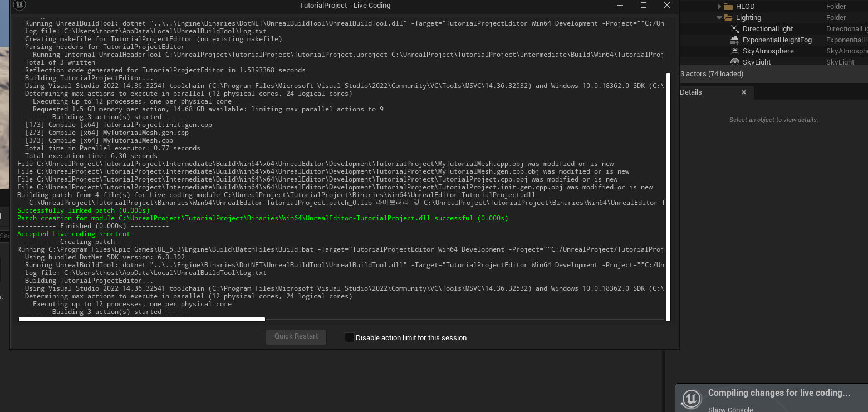Collapse the Lighting folder arrow

(x=719, y=18)
